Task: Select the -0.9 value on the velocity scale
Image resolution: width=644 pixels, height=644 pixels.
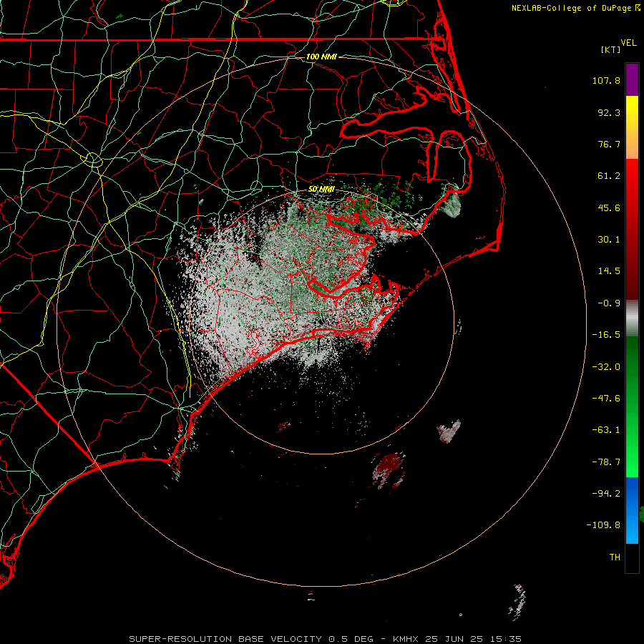Action: 609,303
